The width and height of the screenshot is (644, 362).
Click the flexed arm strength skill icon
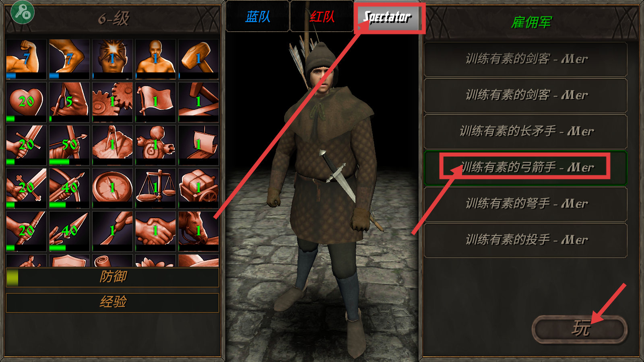click(27, 59)
